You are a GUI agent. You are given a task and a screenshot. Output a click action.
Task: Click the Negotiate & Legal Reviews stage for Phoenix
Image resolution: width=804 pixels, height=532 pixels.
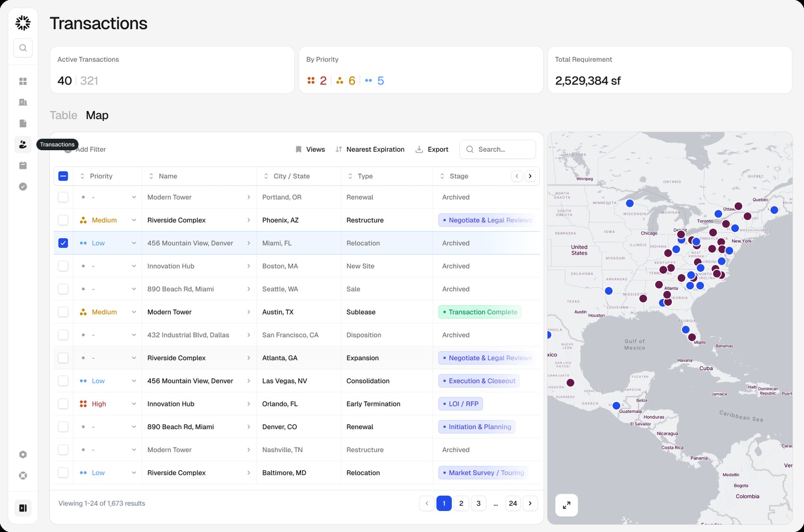click(486, 220)
